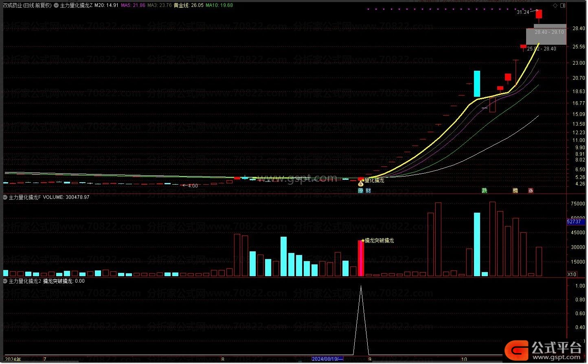Click the MA3: 23.76 legend
The image size is (588, 364).
point(159,5)
